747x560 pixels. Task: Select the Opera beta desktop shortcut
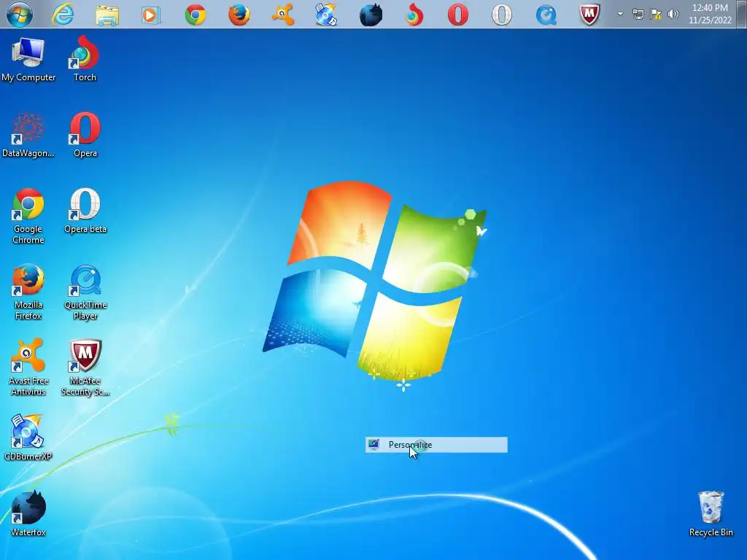click(x=85, y=211)
